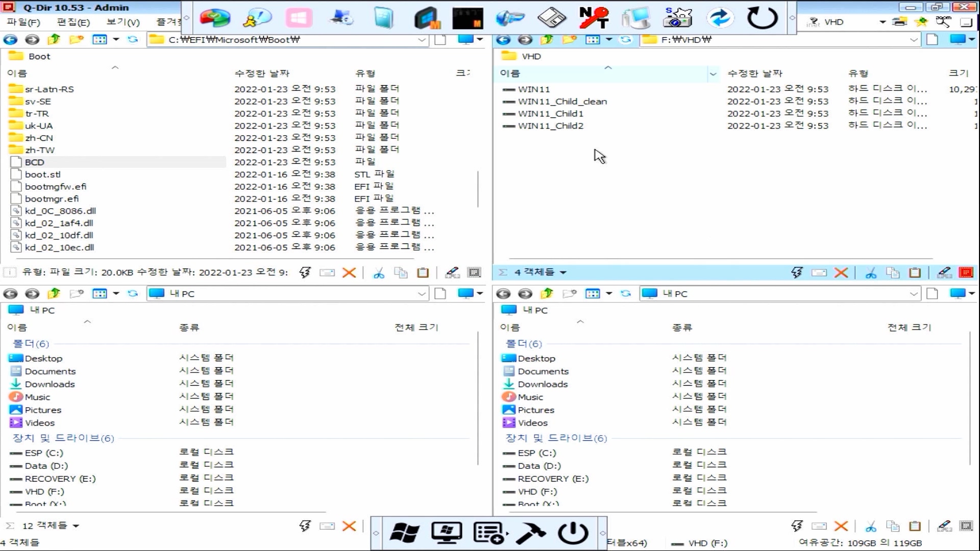Screen dimensions: 980x551
Task: Select the zh-TW folder
Action: (39, 150)
